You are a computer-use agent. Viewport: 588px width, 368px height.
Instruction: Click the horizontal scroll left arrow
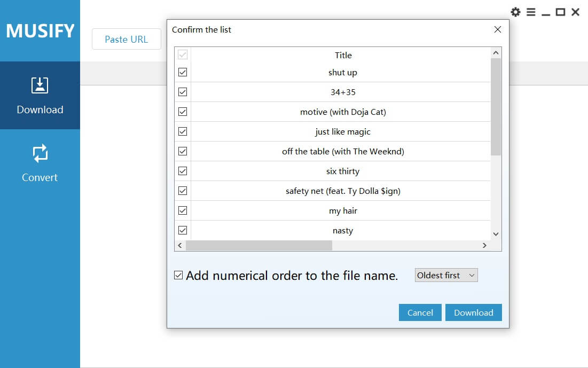pos(180,245)
